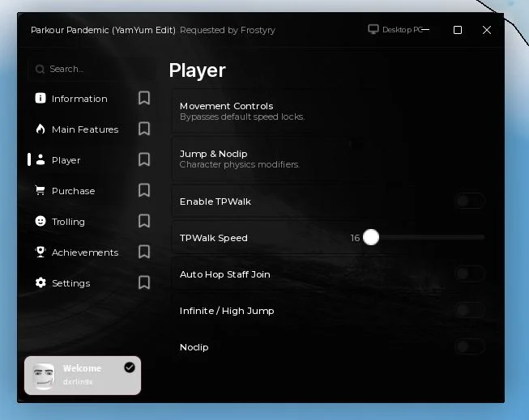529x420 pixels.
Task: Expand the Movement Controls section
Action: tap(329, 111)
